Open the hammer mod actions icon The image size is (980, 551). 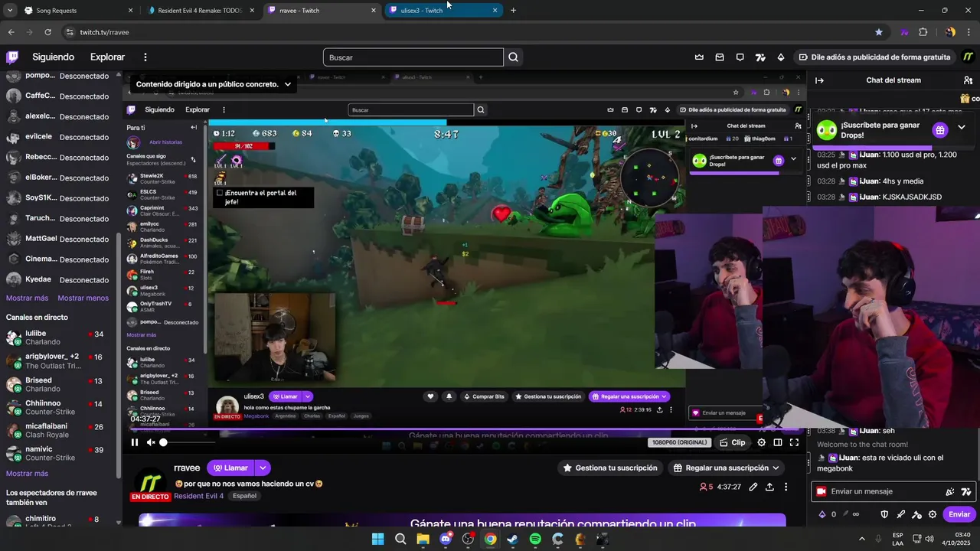click(916, 514)
